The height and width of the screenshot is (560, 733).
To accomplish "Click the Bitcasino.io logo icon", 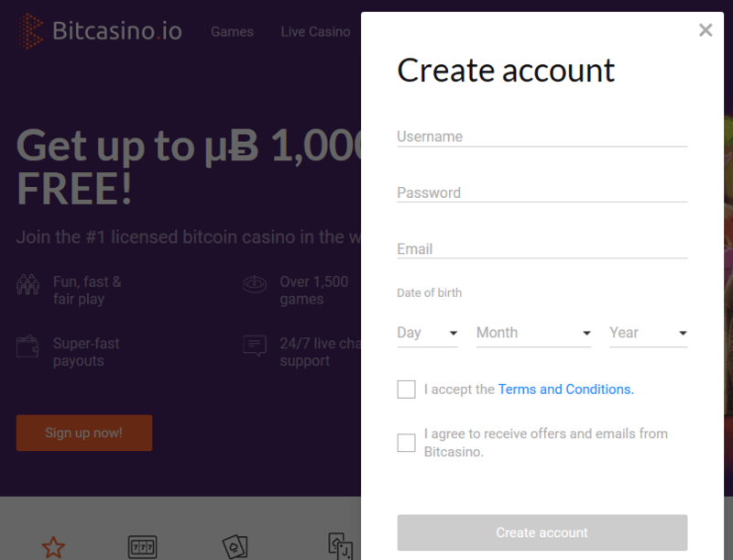I will tap(30, 31).
